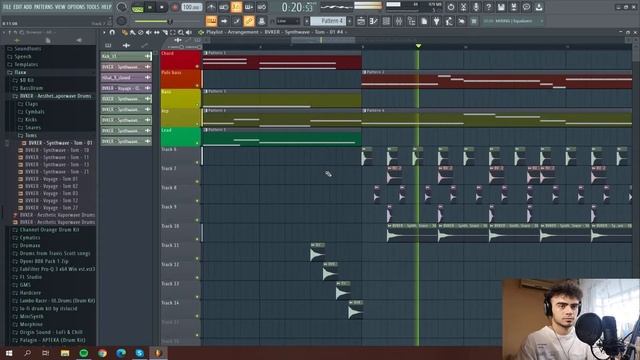The width and height of the screenshot is (640, 360).
Task: Select the playlist mute tool
Action: pos(149,32)
